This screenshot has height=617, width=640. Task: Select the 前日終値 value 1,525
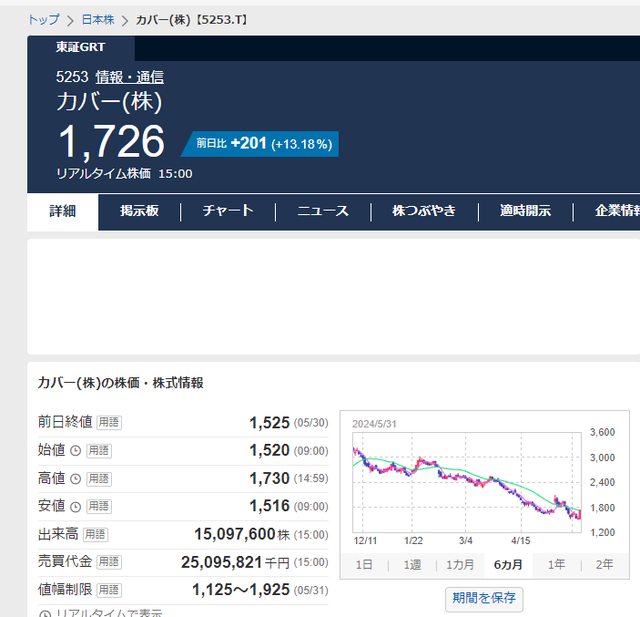click(270, 422)
